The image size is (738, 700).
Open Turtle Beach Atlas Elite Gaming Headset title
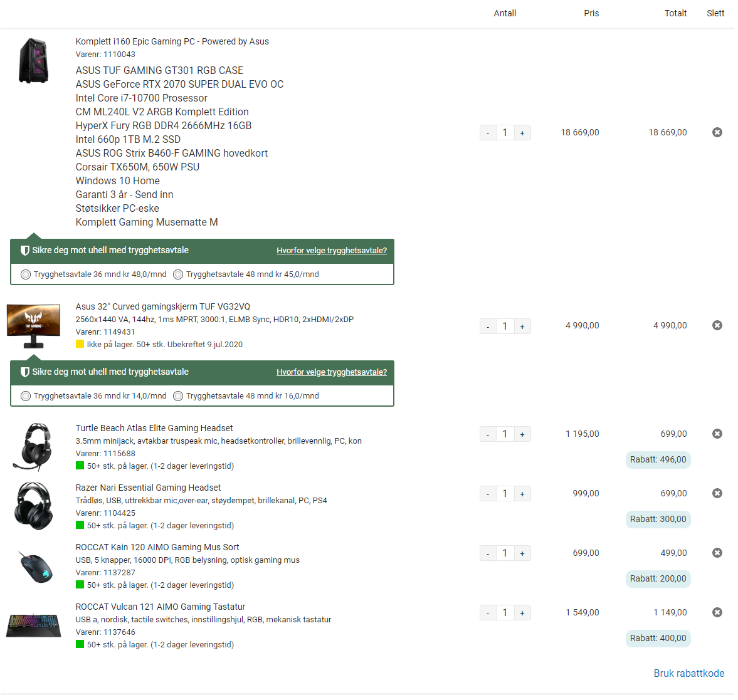coord(154,428)
